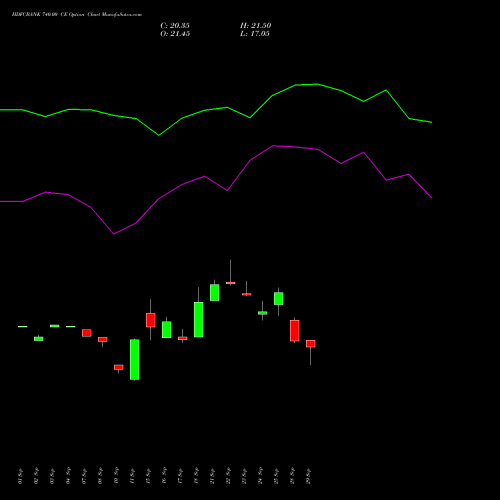Click the 22 Sep date label
The width and height of the screenshot is (500, 500).
click(x=228, y=477)
